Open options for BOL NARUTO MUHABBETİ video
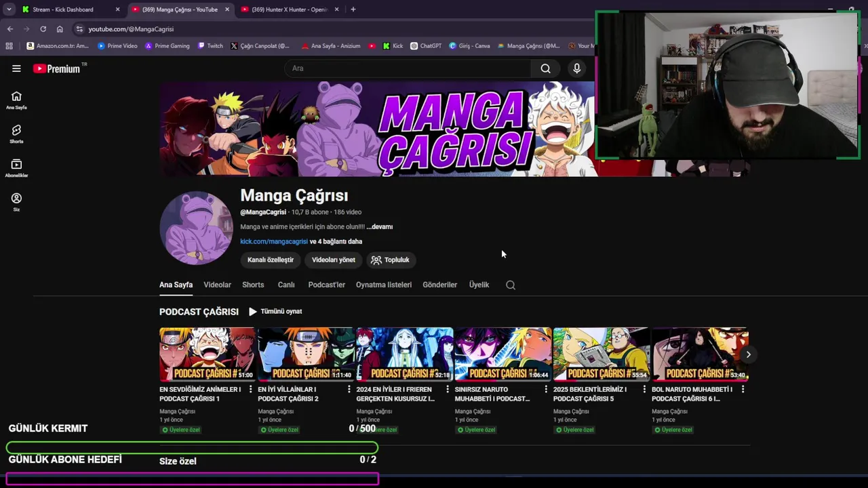This screenshot has height=488, width=868. tap(743, 390)
